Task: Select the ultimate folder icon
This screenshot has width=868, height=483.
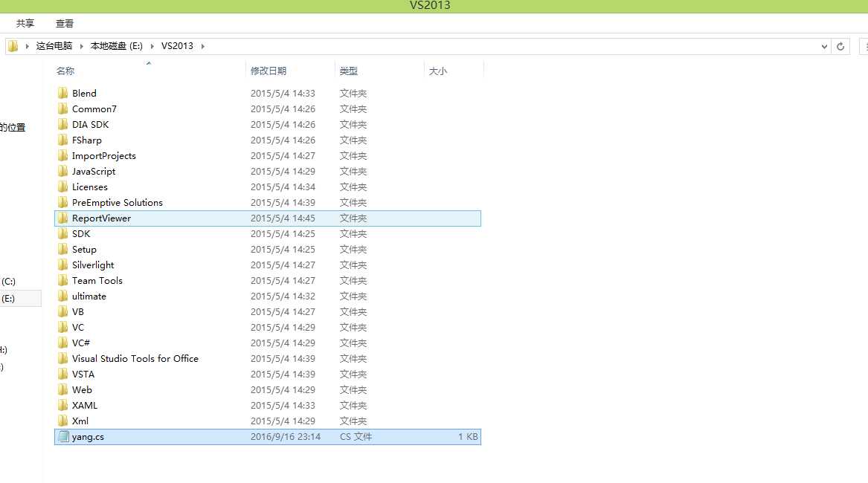Action: pos(62,296)
